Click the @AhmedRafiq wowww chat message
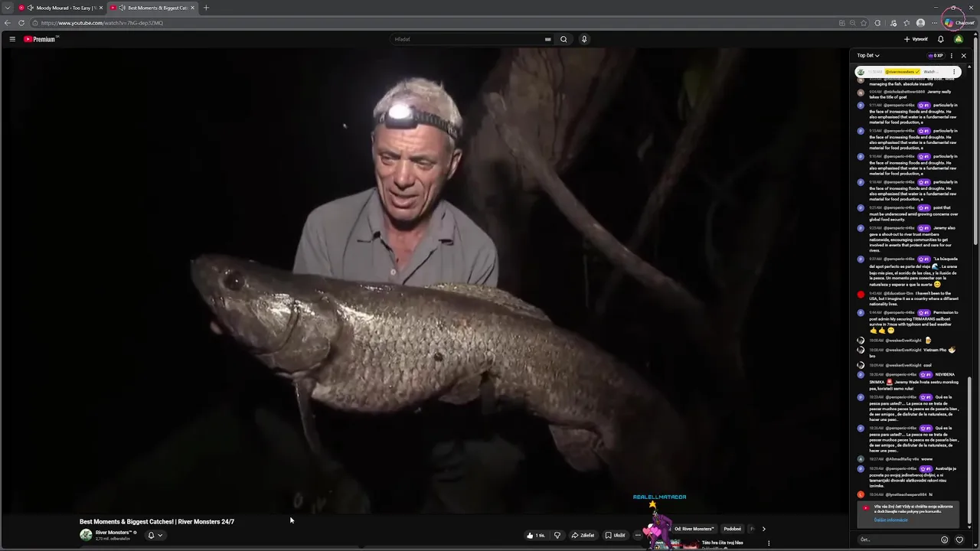Screen dimensions: 980x551 [907, 459]
